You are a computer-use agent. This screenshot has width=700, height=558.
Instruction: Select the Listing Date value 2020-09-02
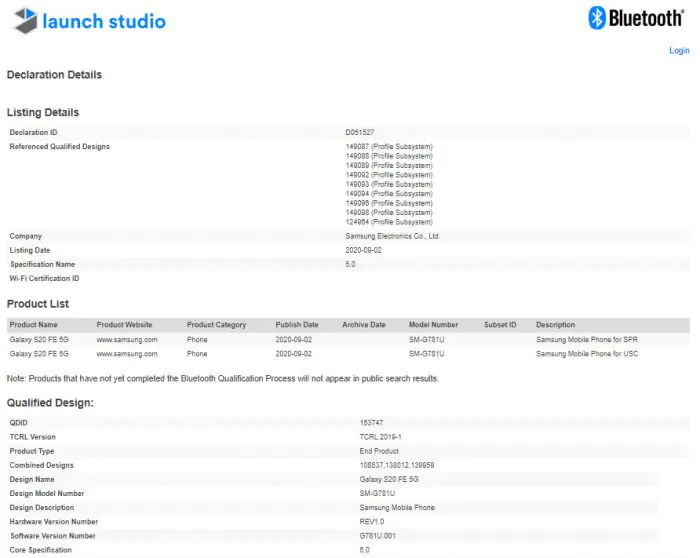[363, 250]
